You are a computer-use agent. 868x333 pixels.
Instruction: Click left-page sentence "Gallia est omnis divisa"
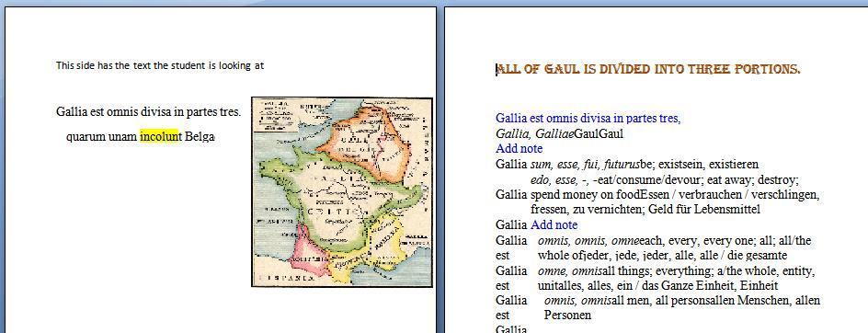coord(148,111)
